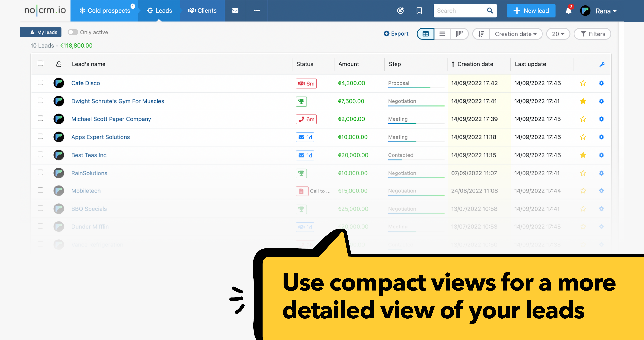Click the bookmark icon in the top bar
This screenshot has width=644, height=340.
click(419, 11)
